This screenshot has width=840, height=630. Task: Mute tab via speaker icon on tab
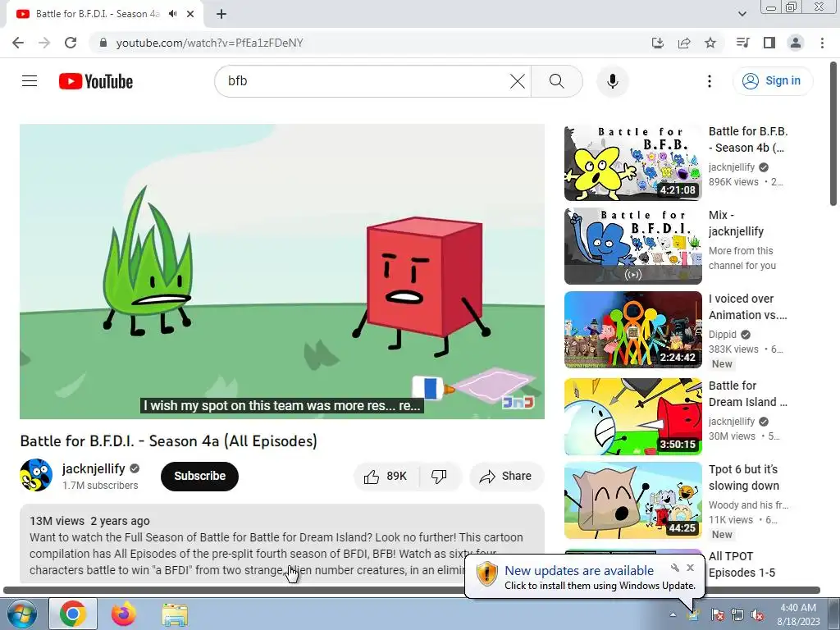[x=172, y=14]
